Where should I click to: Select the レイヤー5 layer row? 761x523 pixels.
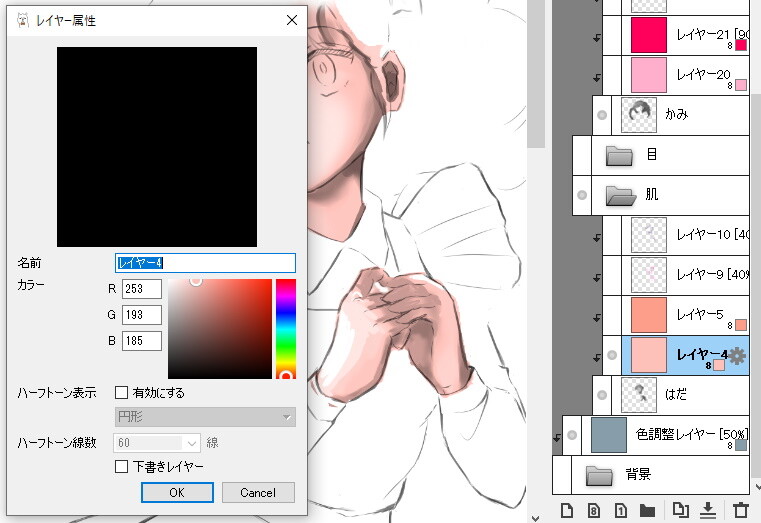click(x=685, y=315)
